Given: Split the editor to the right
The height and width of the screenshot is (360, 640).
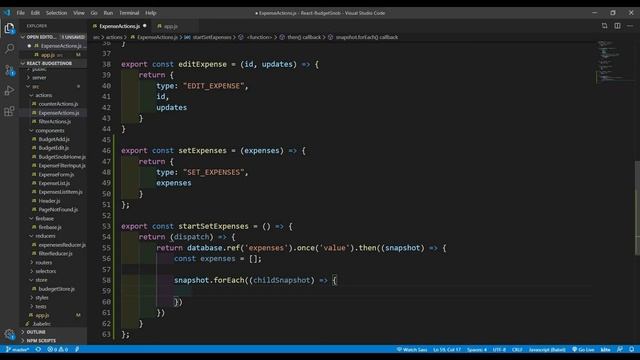Looking at the screenshot, I should [x=618, y=26].
